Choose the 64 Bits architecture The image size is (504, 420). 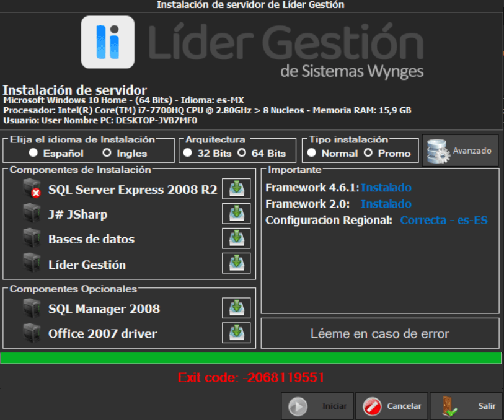pyautogui.click(x=242, y=153)
